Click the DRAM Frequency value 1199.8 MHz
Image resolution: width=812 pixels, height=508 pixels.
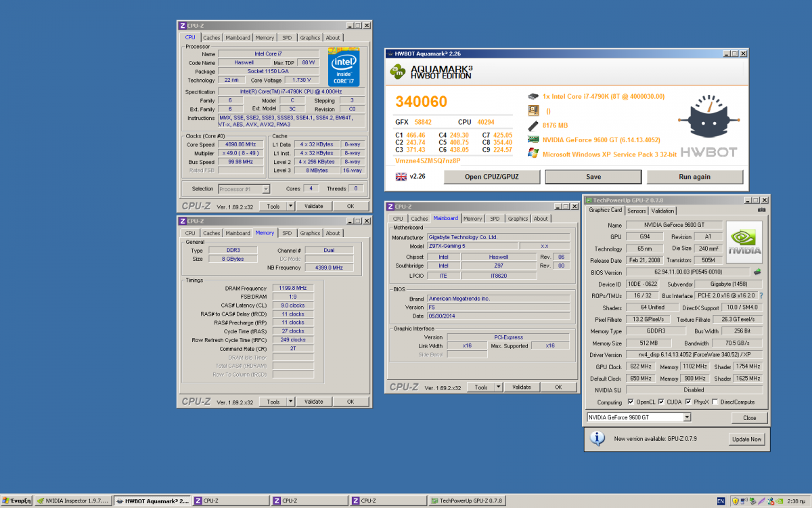[x=292, y=288]
